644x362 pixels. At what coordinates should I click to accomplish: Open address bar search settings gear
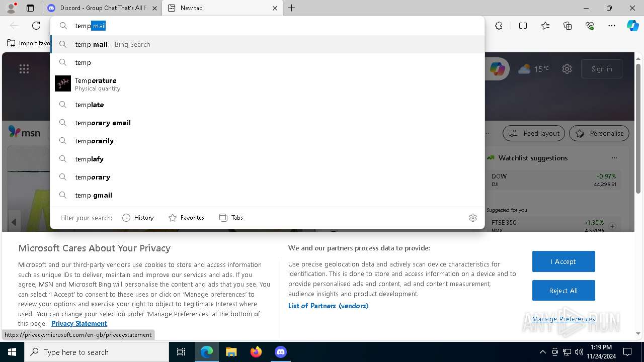pyautogui.click(x=473, y=218)
